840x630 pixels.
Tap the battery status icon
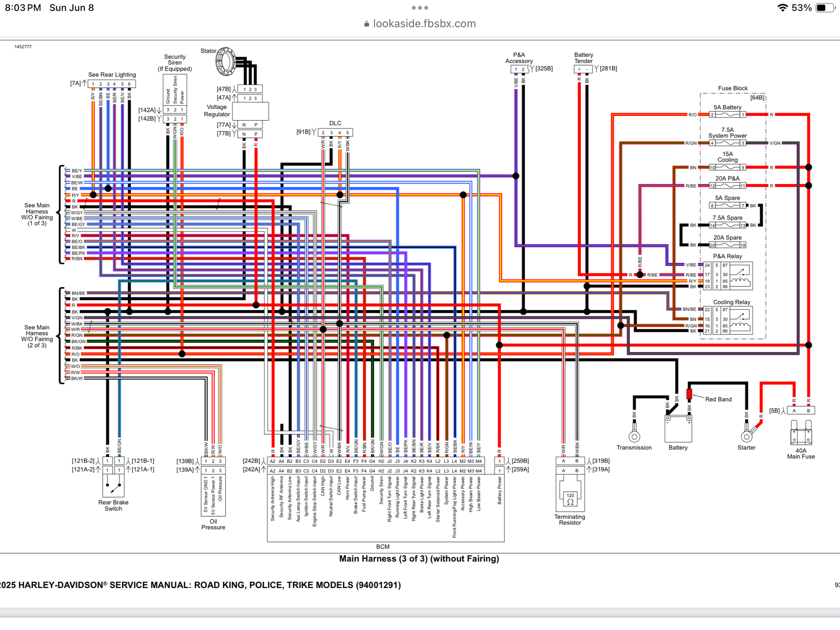click(x=824, y=8)
